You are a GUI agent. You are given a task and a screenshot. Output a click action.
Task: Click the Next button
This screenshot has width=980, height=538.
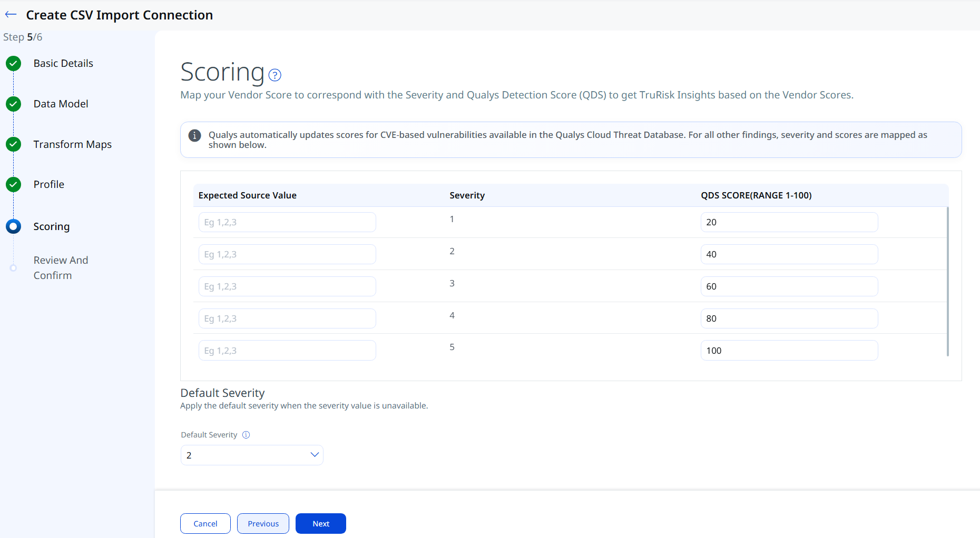pyautogui.click(x=321, y=524)
